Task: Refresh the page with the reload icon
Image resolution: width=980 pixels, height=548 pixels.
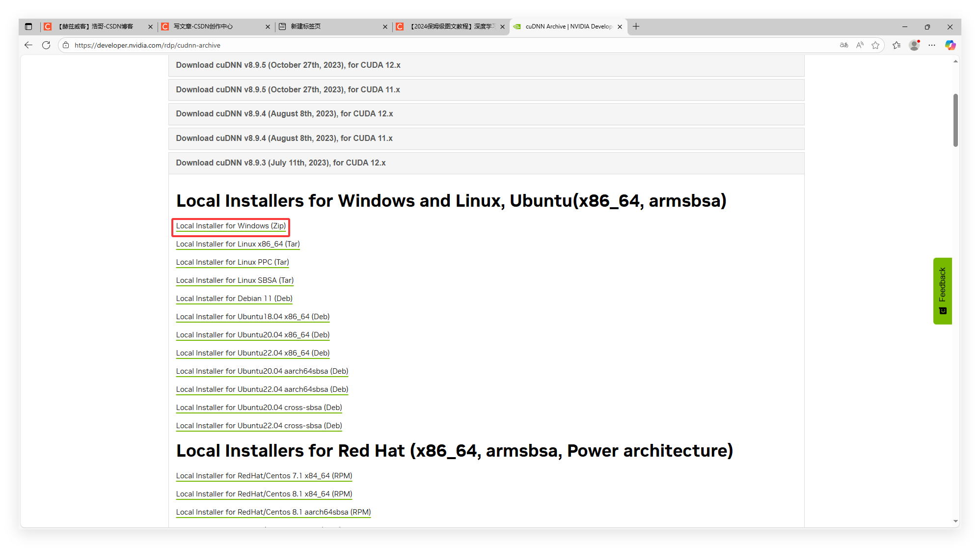Action: tap(46, 45)
